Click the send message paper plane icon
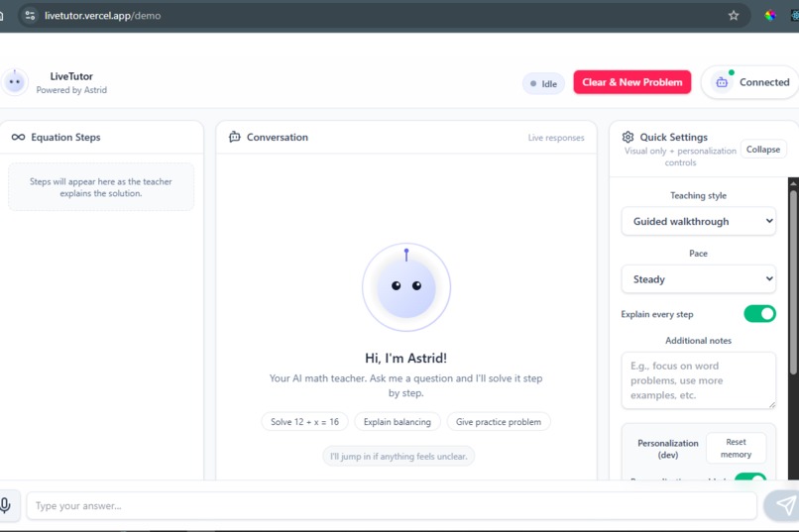Image resolution: width=799 pixels, height=532 pixels. [x=785, y=505]
